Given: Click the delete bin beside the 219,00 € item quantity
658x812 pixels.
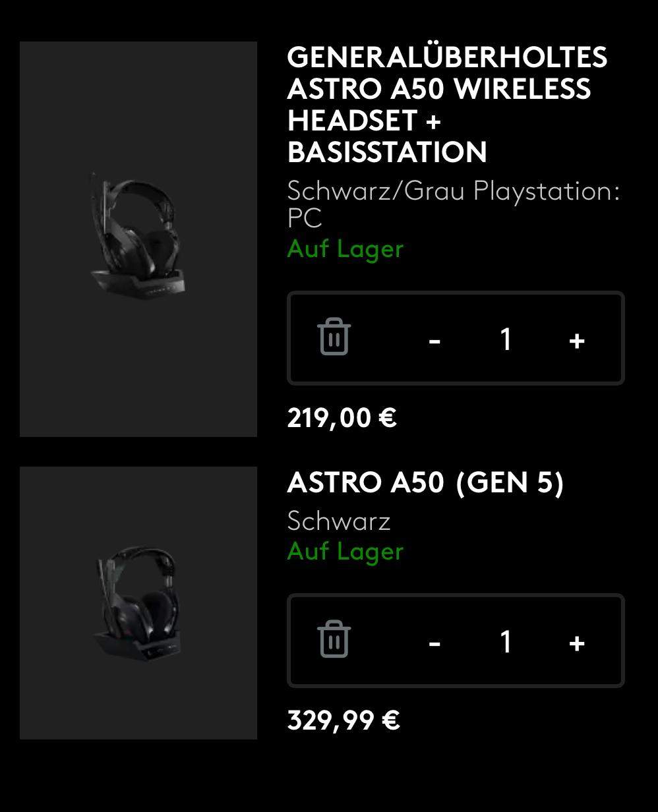Looking at the screenshot, I should click(334, 338).
